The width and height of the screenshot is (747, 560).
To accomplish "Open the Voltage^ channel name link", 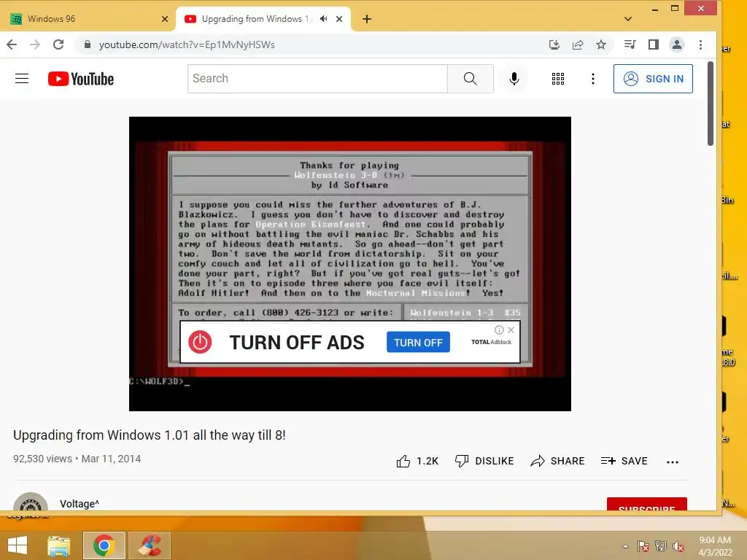I will 80,504.
